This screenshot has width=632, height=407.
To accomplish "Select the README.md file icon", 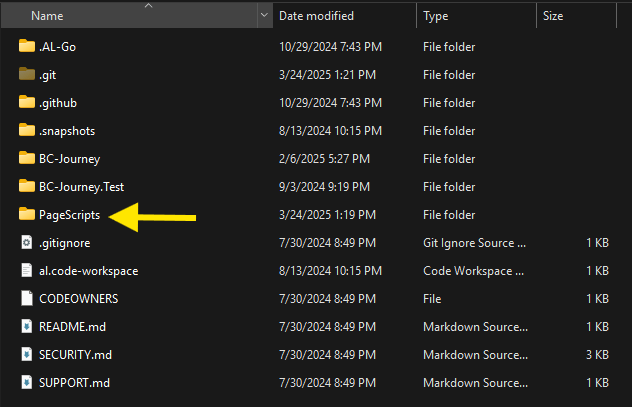I will 27,326.
